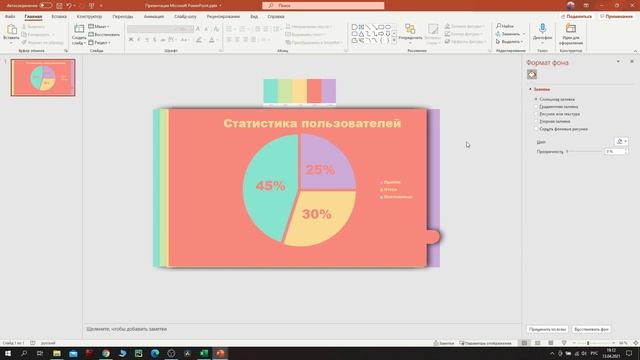Select Picture or texture fill radio
640x360 pixels.
click(x=536, y=114)
